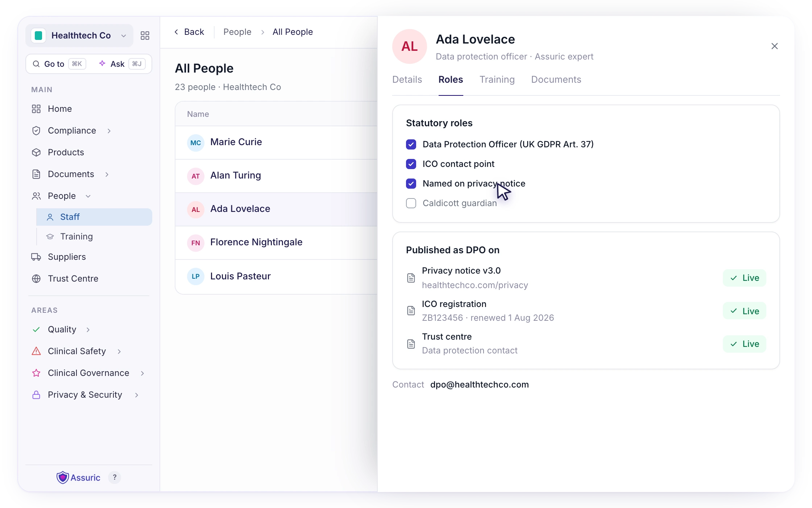The width and height of the screenshot is (812, 508).
Task: Open Home from the sidebar
Action: coord(60,109)
